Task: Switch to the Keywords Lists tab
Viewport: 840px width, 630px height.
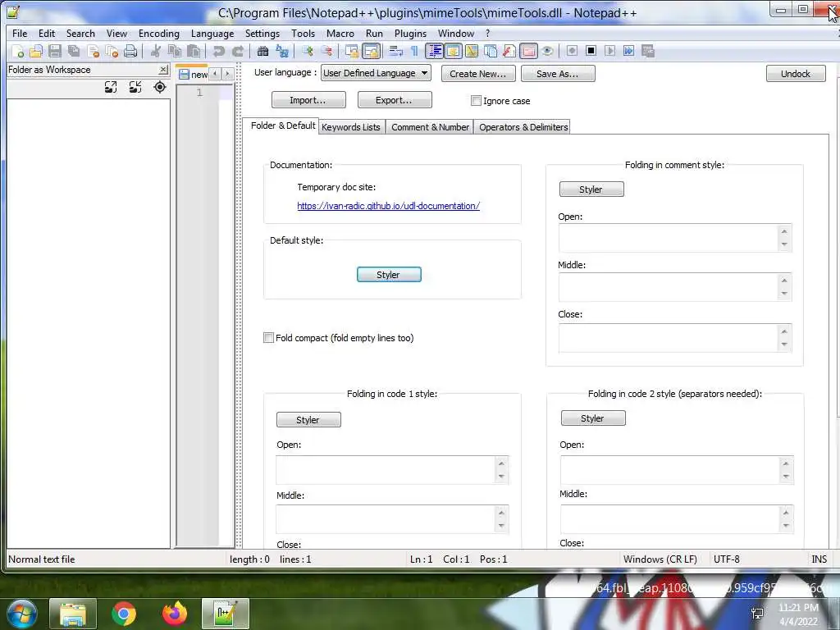Action: click(x=351, y=127)
